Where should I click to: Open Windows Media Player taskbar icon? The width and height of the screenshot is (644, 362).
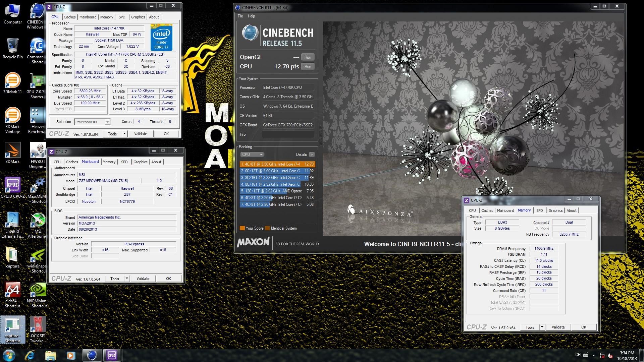point(71,355)
